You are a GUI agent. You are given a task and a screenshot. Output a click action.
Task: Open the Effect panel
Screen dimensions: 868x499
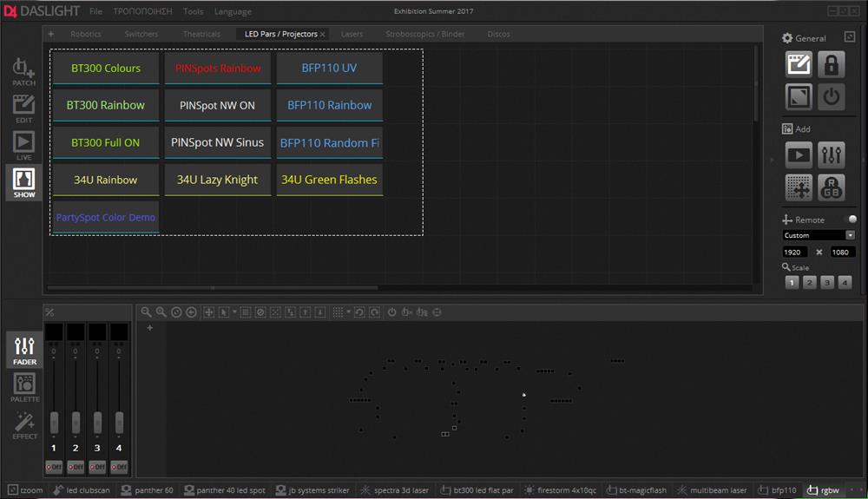[x=24, y=425]
